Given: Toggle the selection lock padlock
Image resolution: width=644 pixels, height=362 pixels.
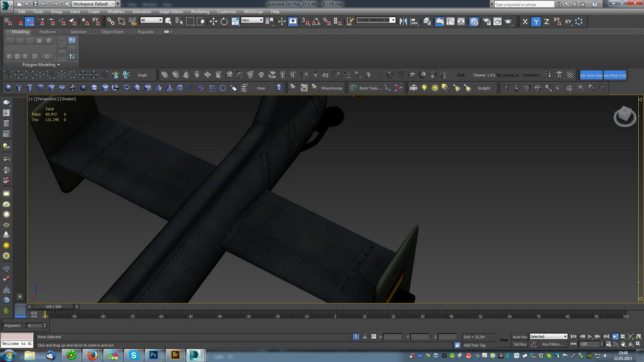Looking at the screenshot, I should pos(365,336).
